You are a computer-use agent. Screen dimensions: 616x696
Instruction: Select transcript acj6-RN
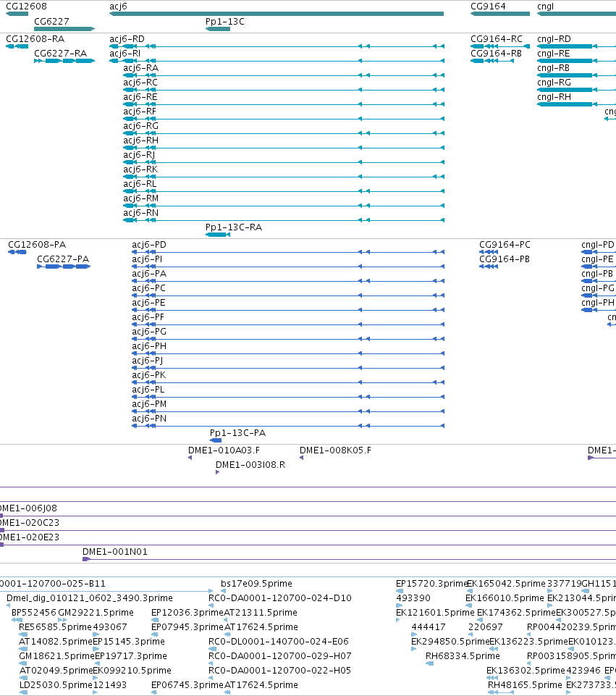pyautogui.click(x=284, y=220)
